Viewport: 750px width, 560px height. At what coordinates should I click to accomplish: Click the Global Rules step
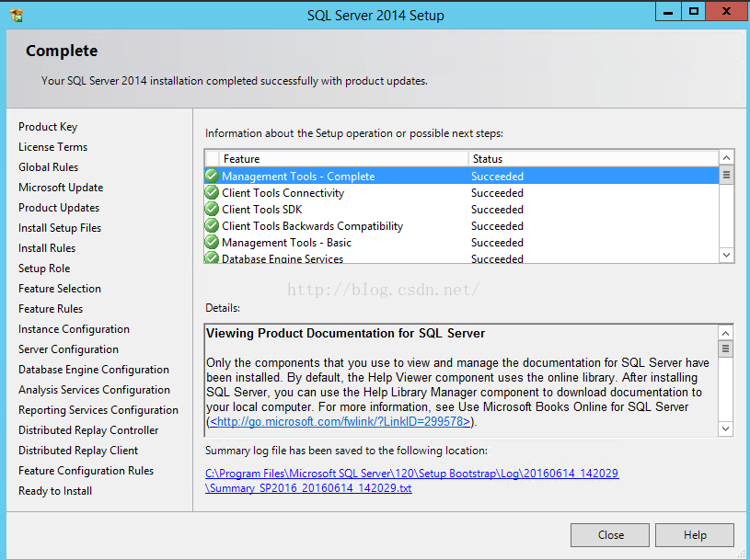coord(48,167)
